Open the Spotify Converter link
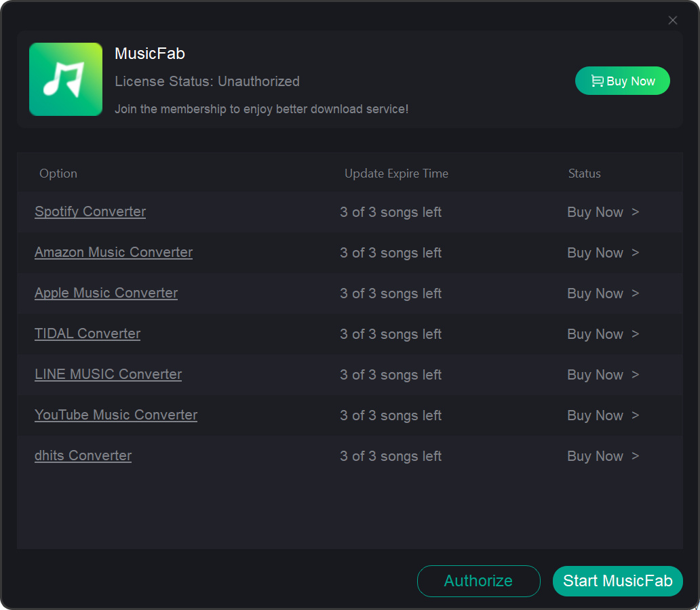Screen dimensions: 700x610 click(x=90, y=211)
